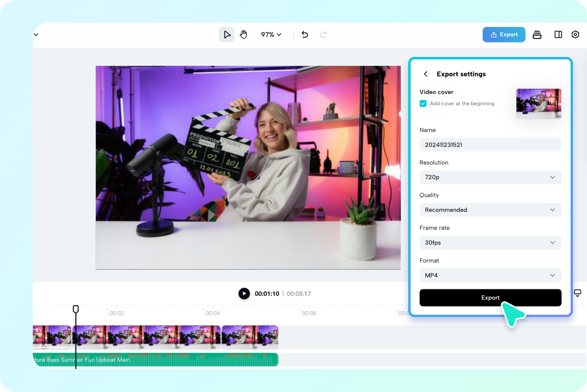
Task: Confirm export with the black Export button
Action: (x=490, y=298)
